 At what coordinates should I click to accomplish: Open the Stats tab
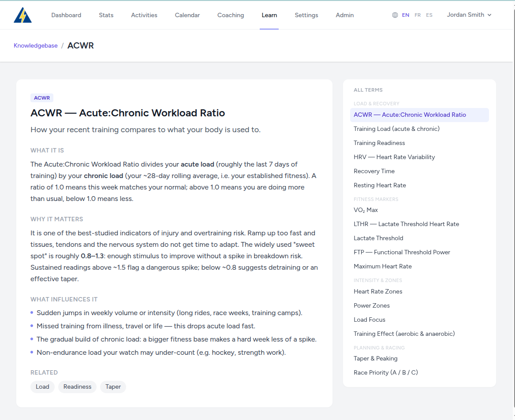click(x=106, y=15)
